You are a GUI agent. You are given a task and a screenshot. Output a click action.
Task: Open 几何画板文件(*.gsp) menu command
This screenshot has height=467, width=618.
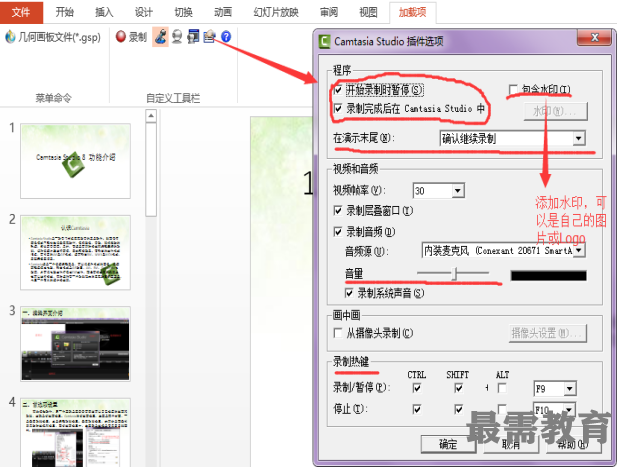click(x=53, y=37)
